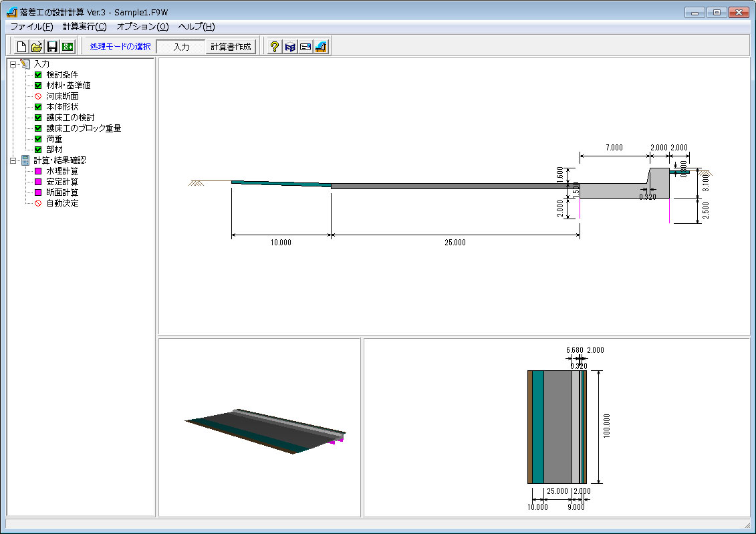Click the 処理モードの選択 label
Image resolution: width=756 pixels, height=534 pixels.
coord(120,47)
